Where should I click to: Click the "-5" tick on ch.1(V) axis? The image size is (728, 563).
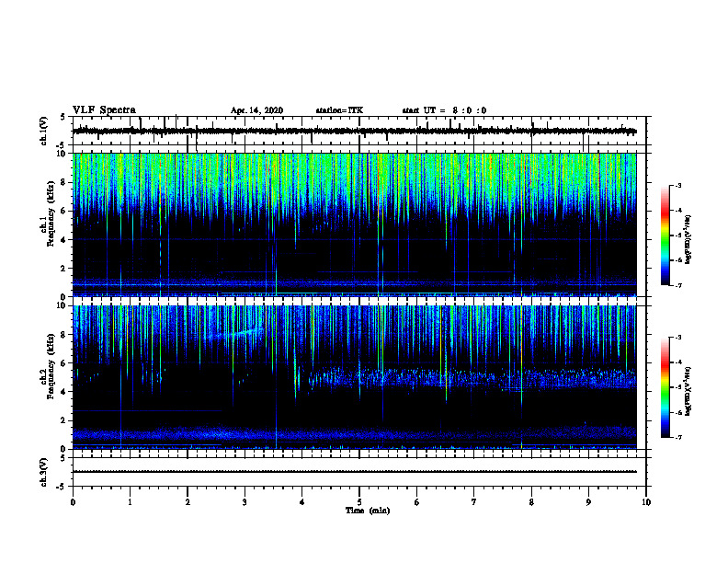tap(62, 146)
